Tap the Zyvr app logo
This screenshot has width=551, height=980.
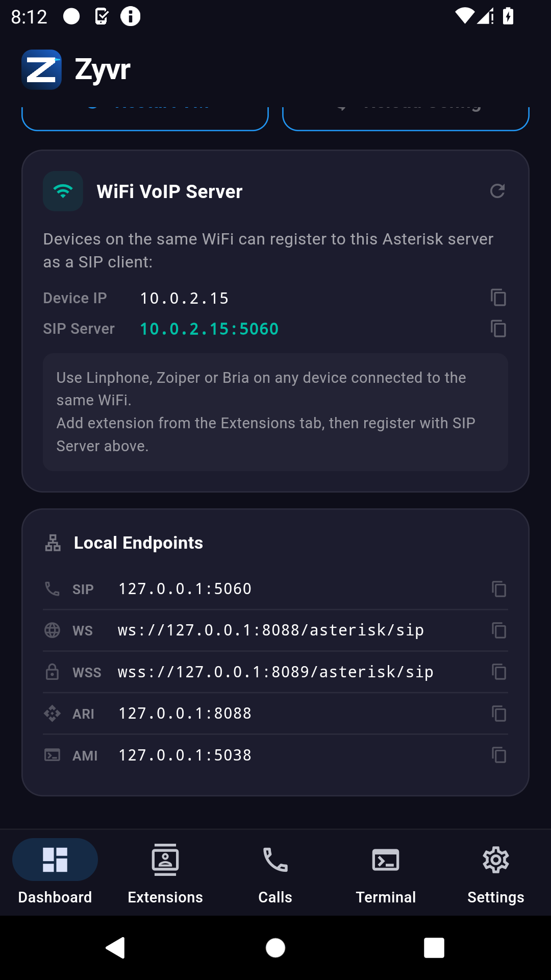coord(42,70)
